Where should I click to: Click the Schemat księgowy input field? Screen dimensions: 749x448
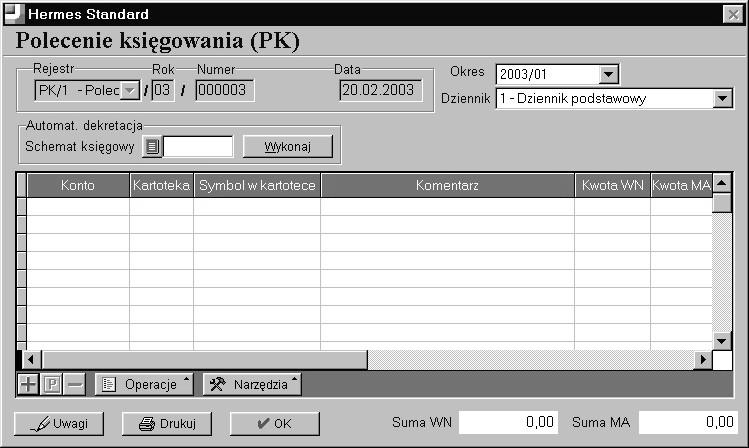point(198,147)
